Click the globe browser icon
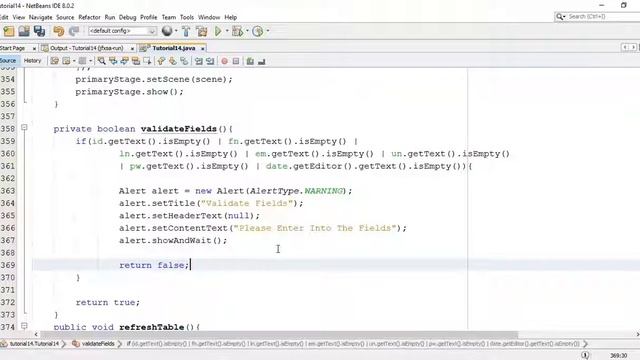This screenshot has width=640, height=360. (x=167, y=31)
